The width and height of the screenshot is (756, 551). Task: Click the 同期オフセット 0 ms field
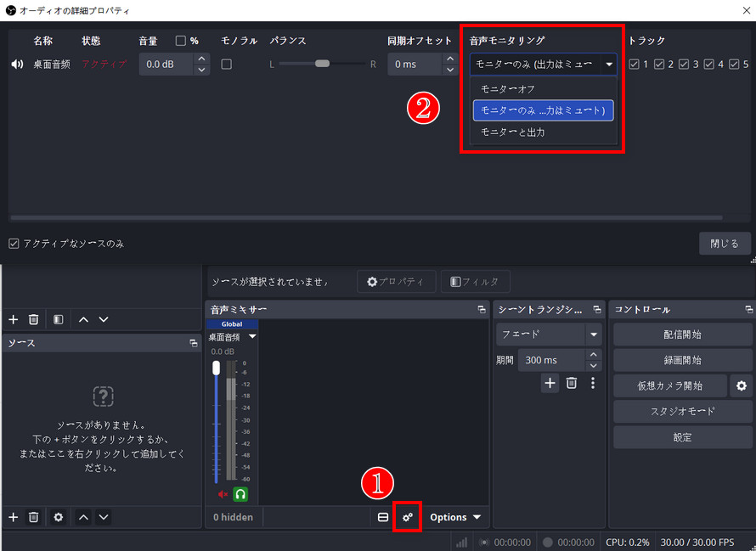[414, 64]
